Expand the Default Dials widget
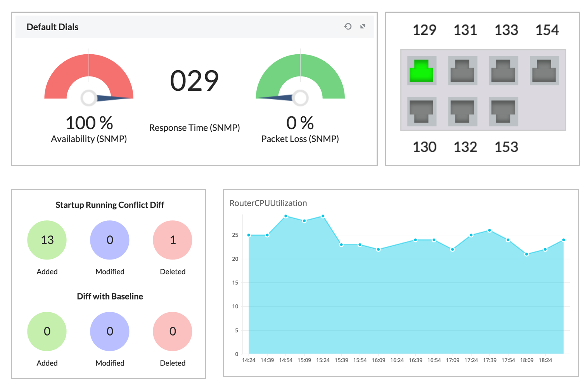 tap(363, 26)
